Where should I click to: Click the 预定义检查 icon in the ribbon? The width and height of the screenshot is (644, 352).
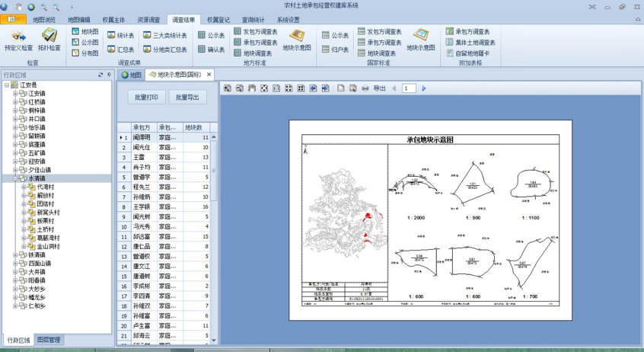click(18, 38)
